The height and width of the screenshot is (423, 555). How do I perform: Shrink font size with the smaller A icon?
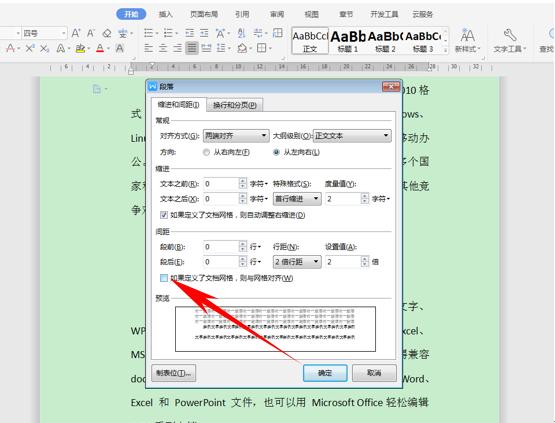pos(91,33)
